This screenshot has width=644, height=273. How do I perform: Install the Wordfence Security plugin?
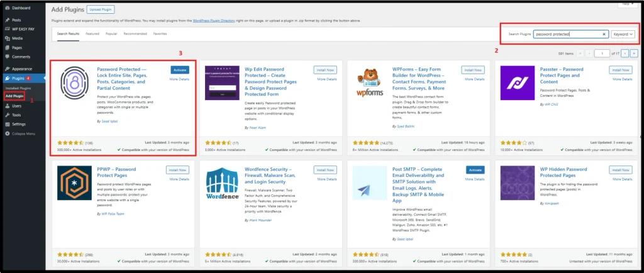[325, 170]
